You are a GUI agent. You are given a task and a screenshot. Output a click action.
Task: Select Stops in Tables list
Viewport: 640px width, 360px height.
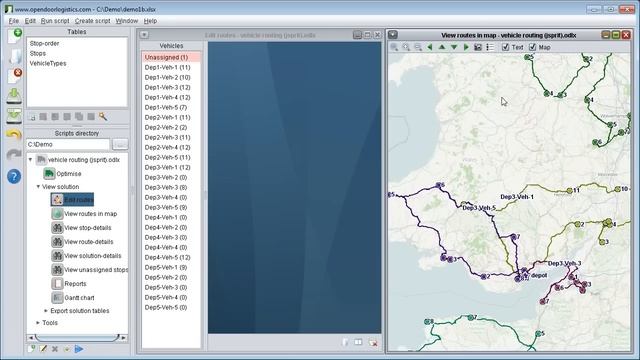[x=38, y=53]
